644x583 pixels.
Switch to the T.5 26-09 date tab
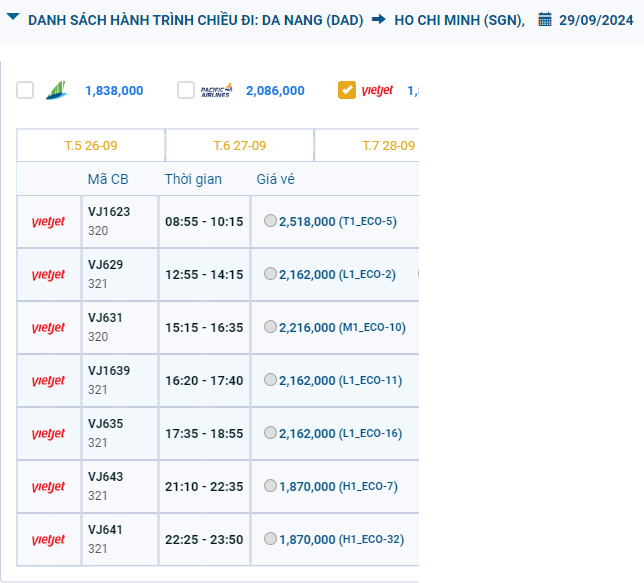(90, 145)
